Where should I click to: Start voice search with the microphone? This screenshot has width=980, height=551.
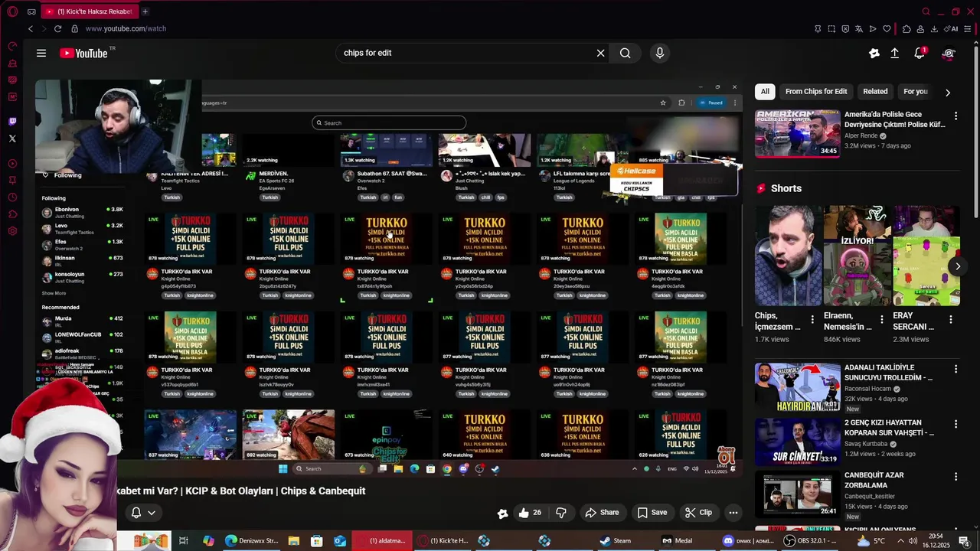pos(660,53)
